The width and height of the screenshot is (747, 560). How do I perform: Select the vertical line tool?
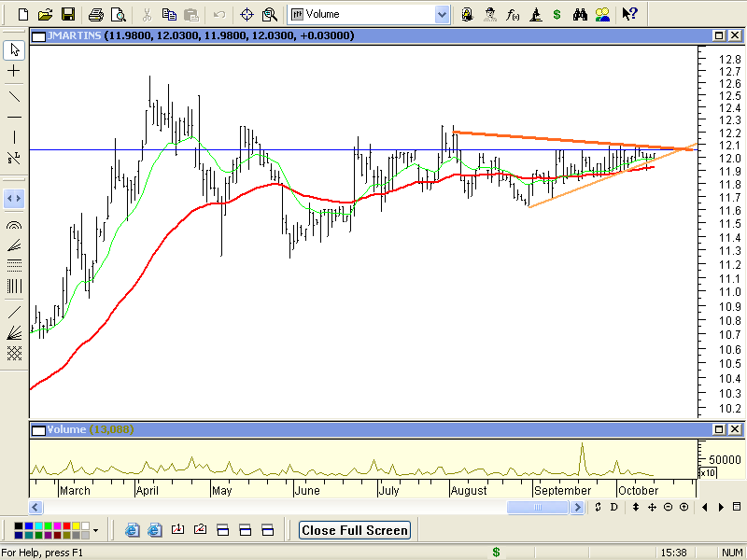[14, 137]
